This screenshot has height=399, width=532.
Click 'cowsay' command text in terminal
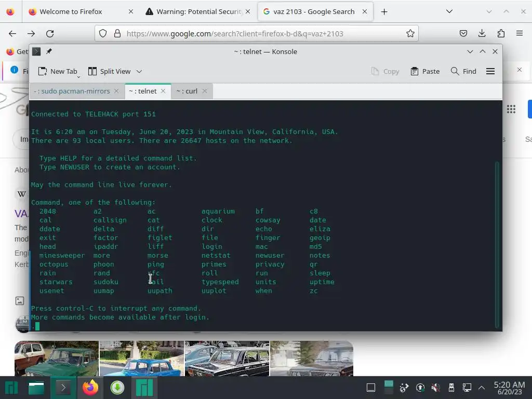pos(268,220)
